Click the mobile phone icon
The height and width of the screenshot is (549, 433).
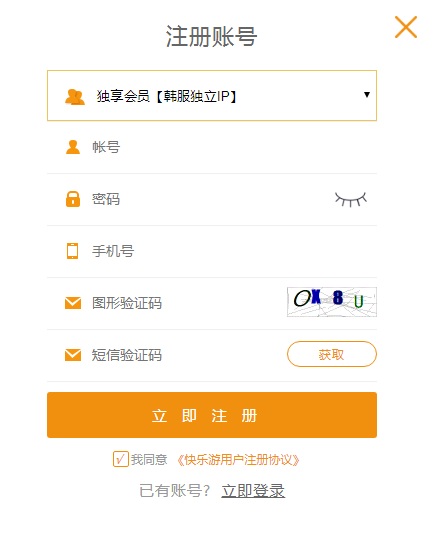pos(72,251)
